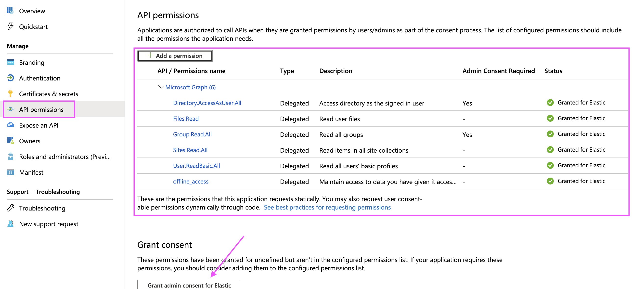
Task: Click Add a permission button
Action: [x=175, y=56]
